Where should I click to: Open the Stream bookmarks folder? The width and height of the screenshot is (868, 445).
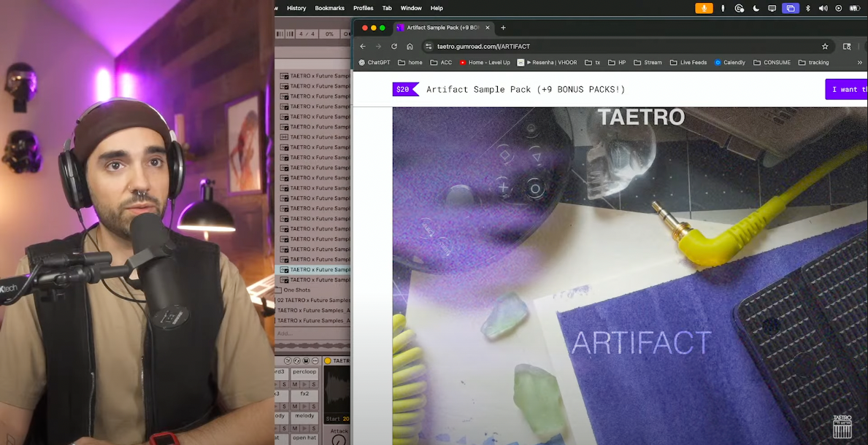coord(648,63)
